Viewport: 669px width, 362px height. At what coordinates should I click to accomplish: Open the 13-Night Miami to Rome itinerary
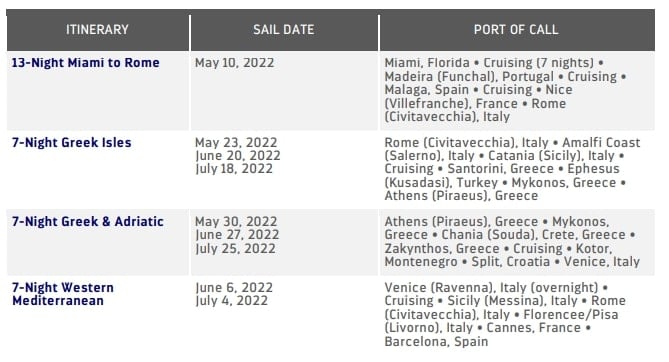(x=85, y=63)
